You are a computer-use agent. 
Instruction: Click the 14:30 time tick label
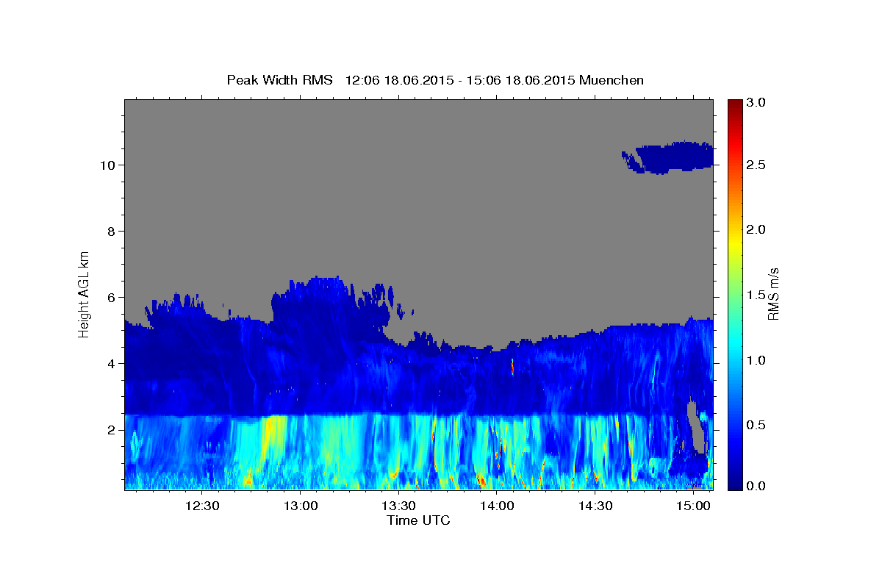[x=595, y=506]
